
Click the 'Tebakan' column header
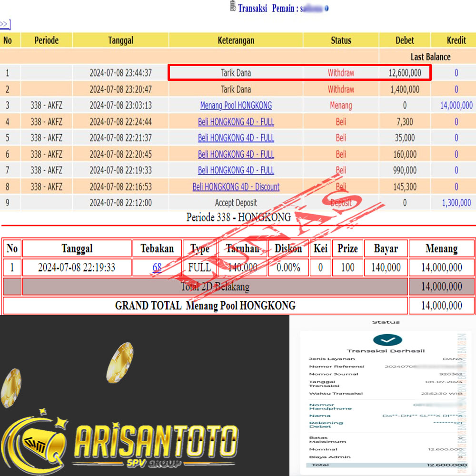[157, 248]
